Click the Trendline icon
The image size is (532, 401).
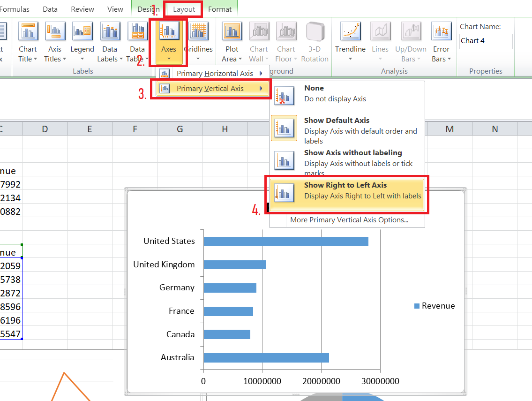tap(350, 32)
